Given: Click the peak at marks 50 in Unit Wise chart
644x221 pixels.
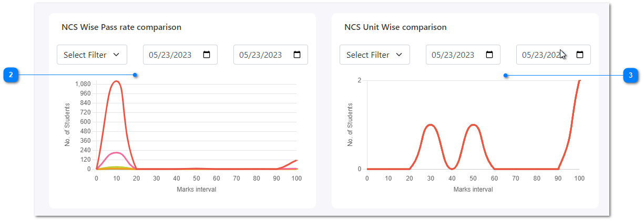Looking at the screenshot, I should click(473, 125).
